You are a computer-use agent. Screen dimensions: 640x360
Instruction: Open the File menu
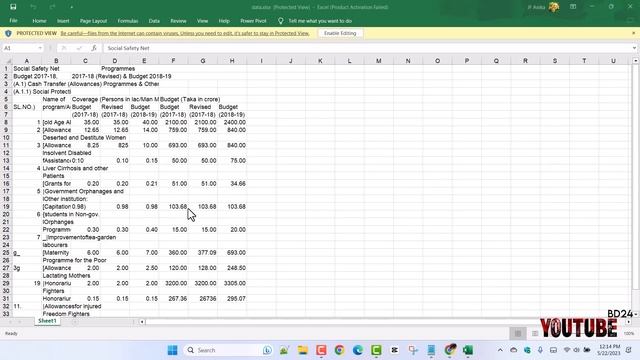pyautogui.click(x=13, y=21)
